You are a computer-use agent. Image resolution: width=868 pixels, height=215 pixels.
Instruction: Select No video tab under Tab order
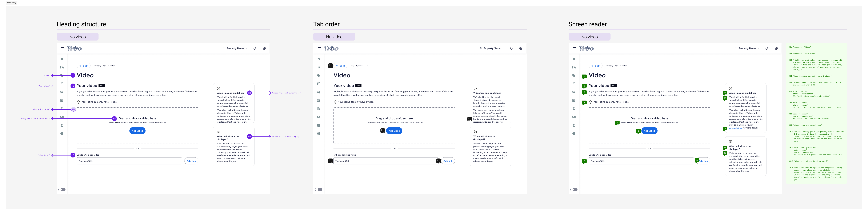[334, 37]
